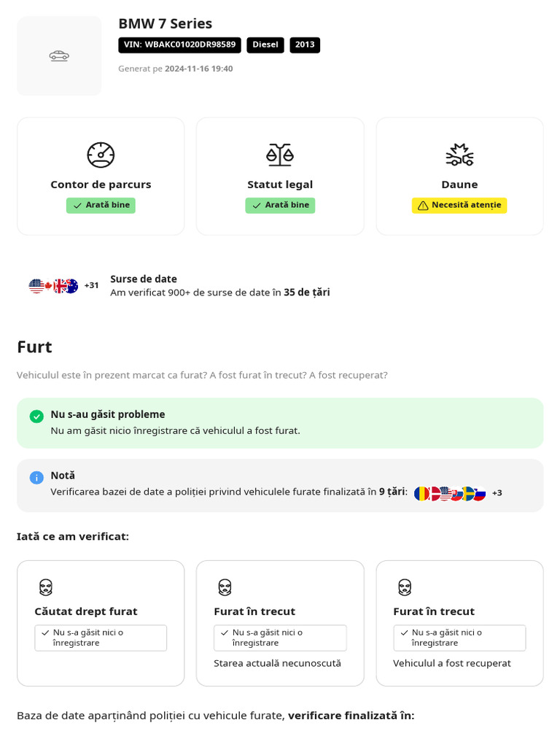
Task: Click the blue info Notă icon
Action: 36,477
